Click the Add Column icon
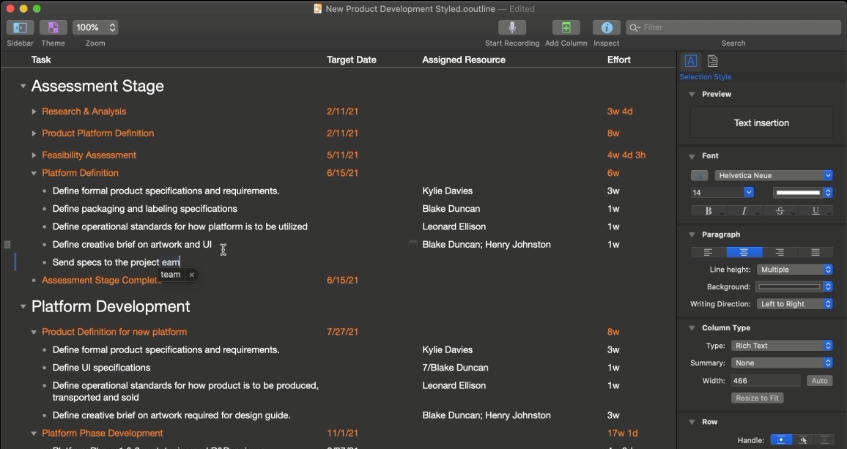The image size is (847, 449). coord(566,28)
